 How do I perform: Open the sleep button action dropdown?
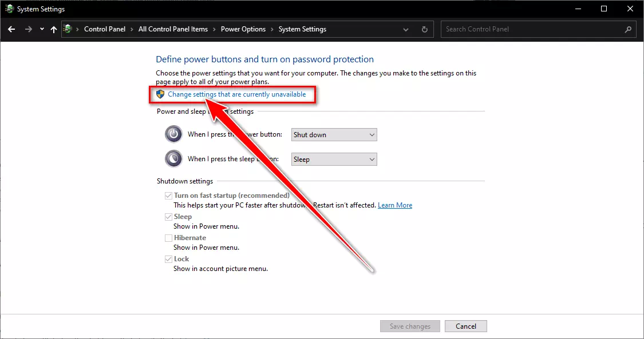point(334,159)
